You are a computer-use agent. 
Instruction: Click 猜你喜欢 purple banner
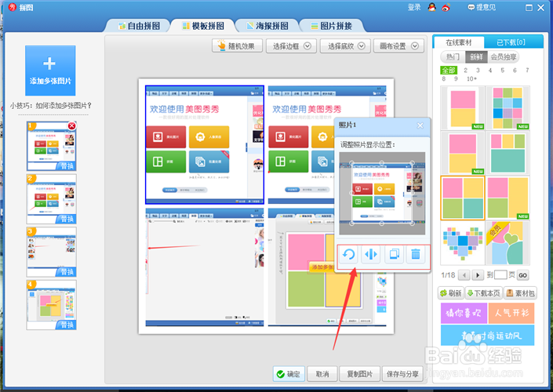464,313
